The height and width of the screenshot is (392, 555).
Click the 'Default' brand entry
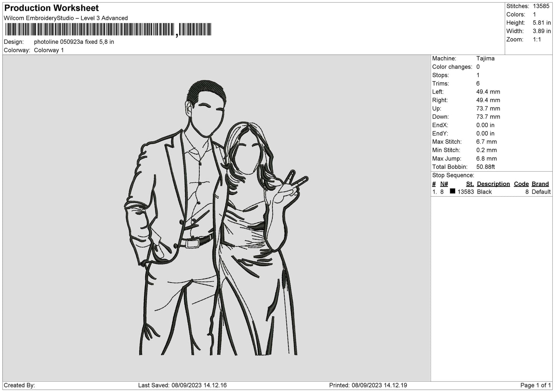click(541, 192)
